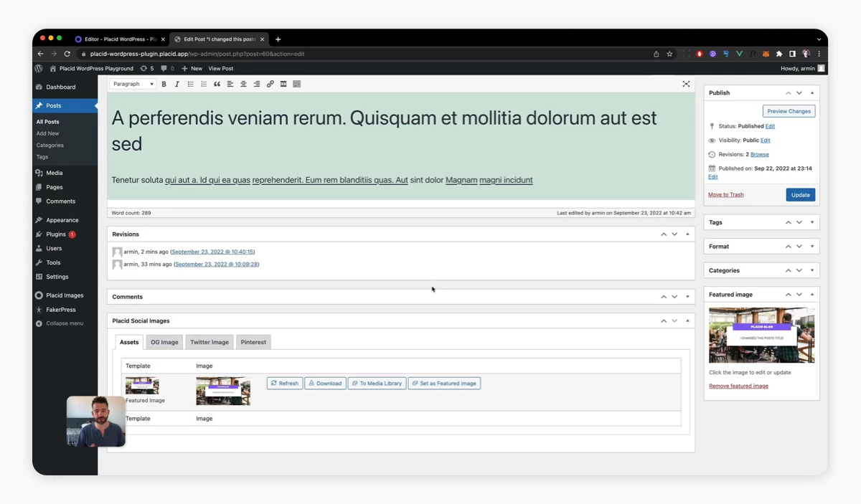Open the share icon in address bar

[656, 54]
